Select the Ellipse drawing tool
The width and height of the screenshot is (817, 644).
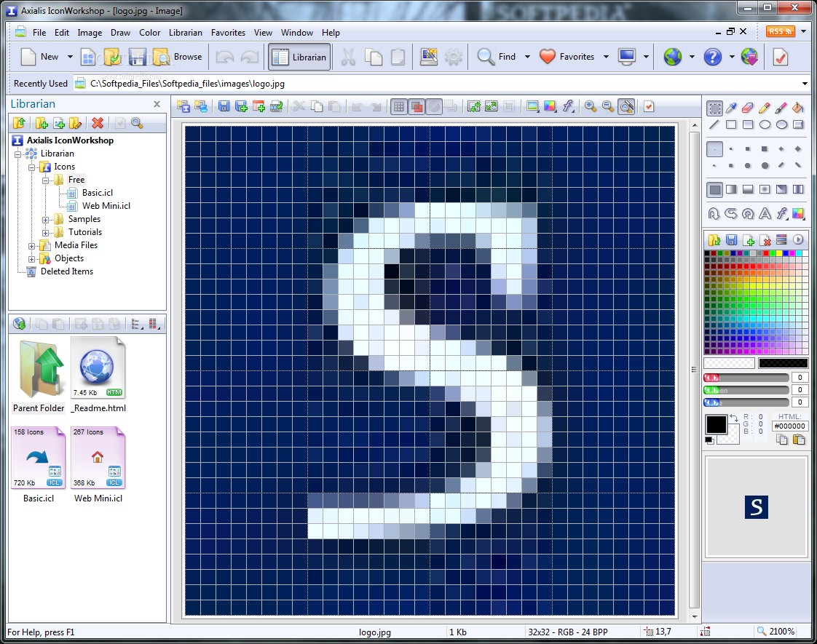[x=763, y=124]
